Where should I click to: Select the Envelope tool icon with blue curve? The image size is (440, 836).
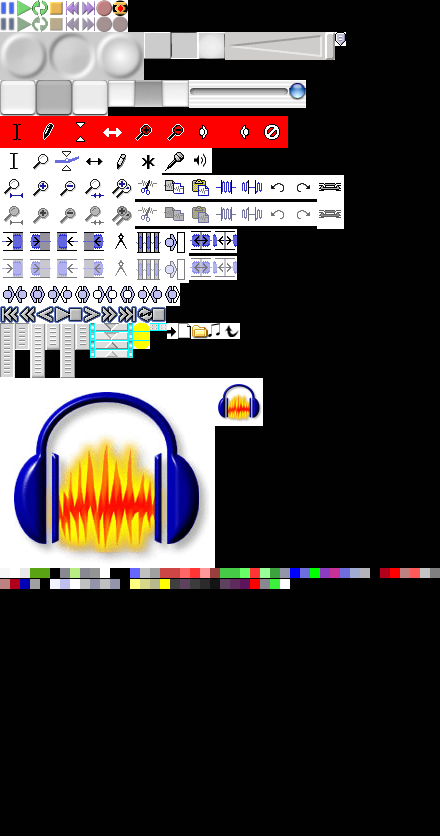tap(67, 161)
